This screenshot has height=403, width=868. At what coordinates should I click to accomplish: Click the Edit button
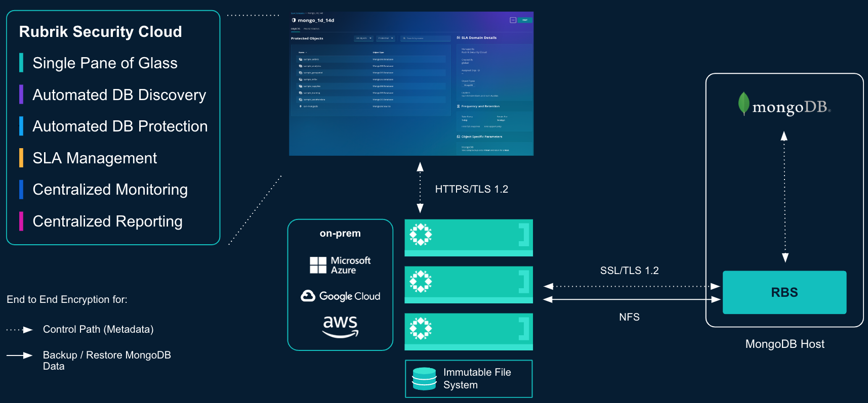click(525, 20)
